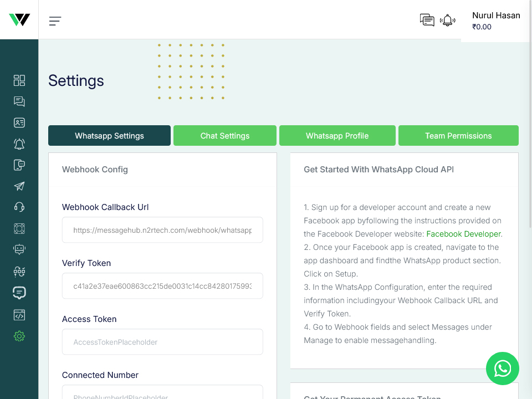Open the chatbot robot icon in sidebar
The height and width of the screenshot is (399, 532).
[19, 250]
